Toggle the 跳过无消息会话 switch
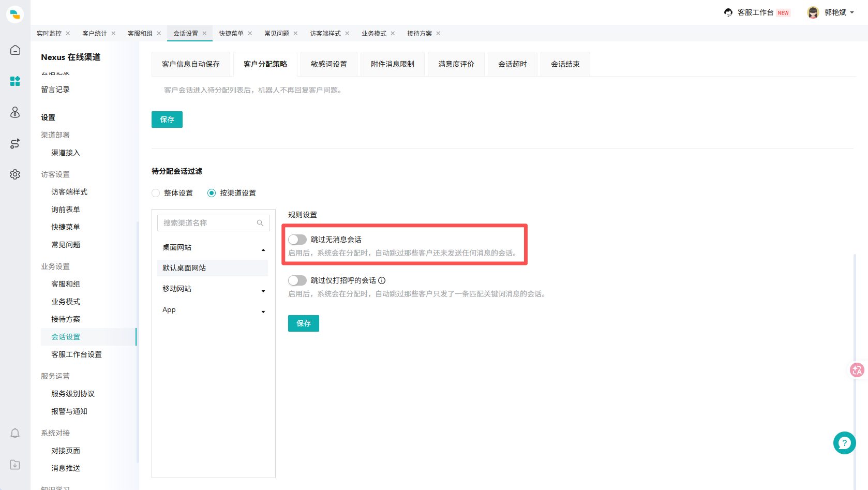Viewport: 868px width, 490px height. pos(297,240)
